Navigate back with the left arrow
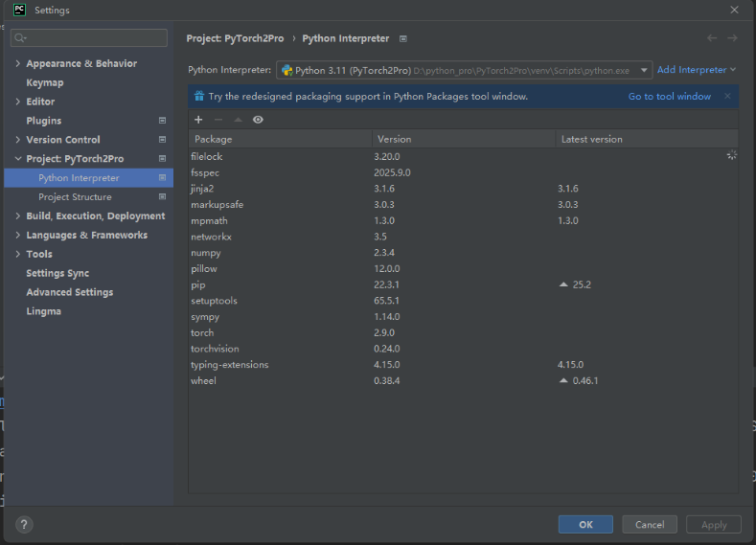The image size is (756, 545). pyautogui.click(x=712, y=37)
